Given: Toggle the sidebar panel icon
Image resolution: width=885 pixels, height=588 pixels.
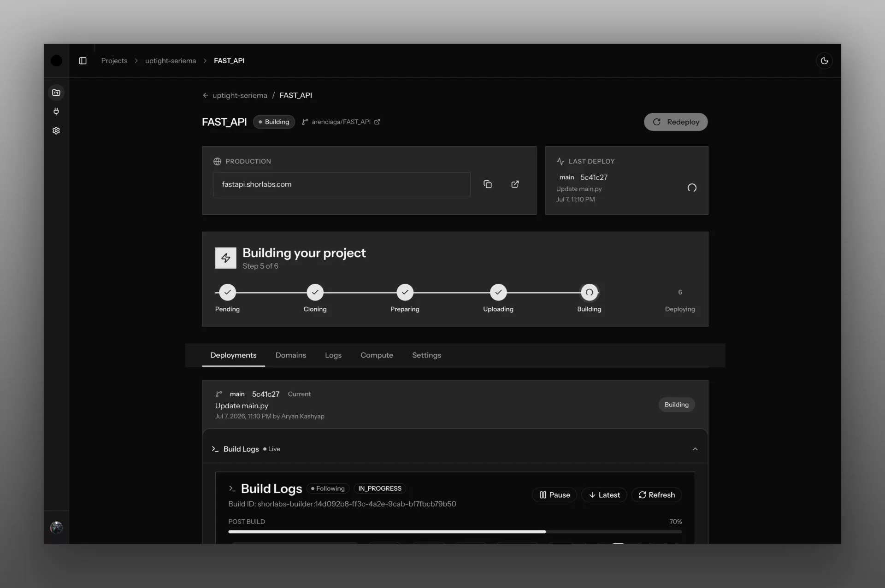Looking at the screenshot, I should 83,61.
